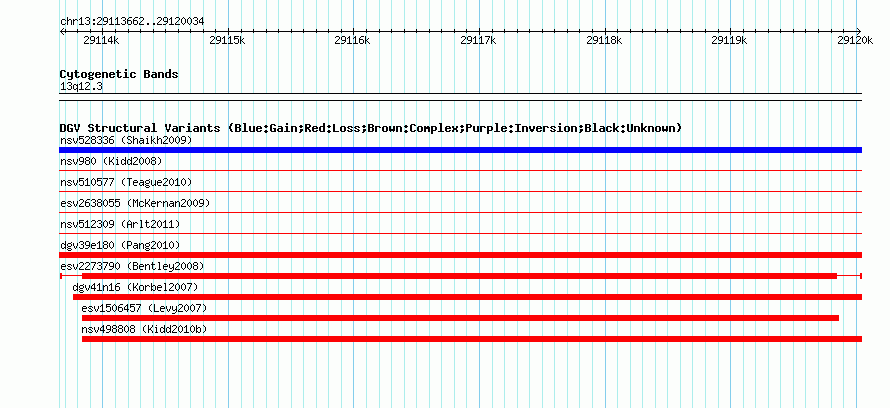Viewport: 890px width, 408px height.
Task: Click the 29120k ruler tick label
Action: pyautogui.click(x=855, y=40)
